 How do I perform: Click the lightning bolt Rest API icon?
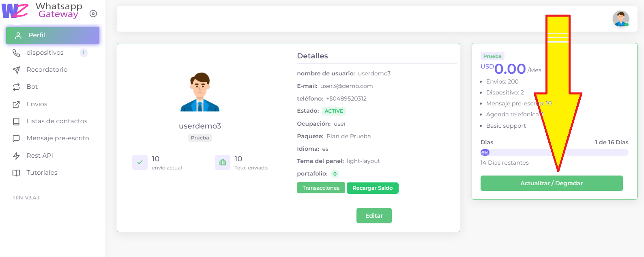(x=16, y=156)
